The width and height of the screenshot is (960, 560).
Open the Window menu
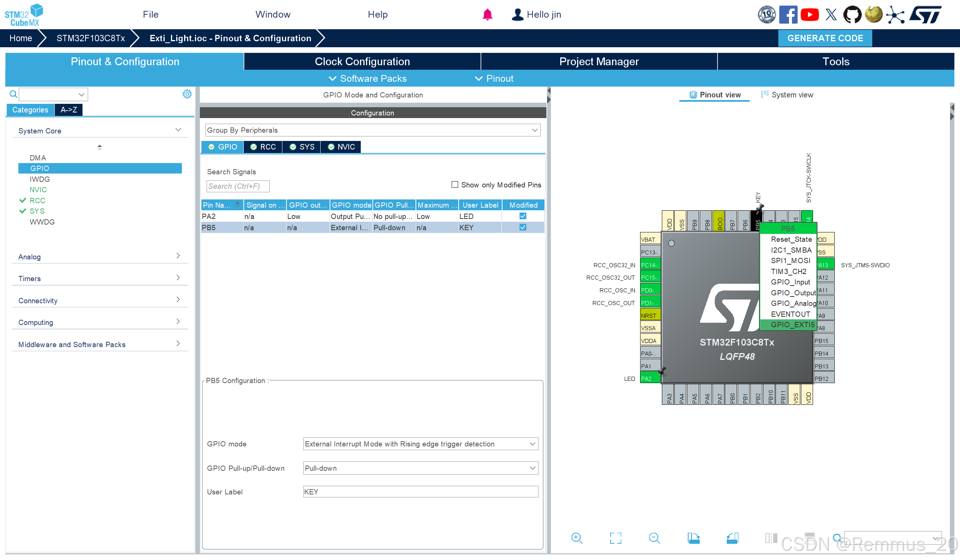click(273, 15)
